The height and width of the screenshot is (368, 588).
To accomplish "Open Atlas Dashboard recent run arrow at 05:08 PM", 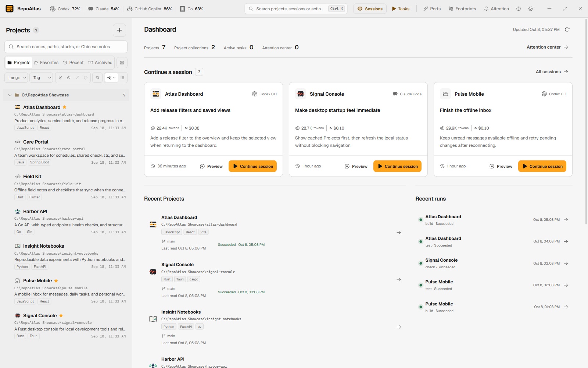I will click(x=566, y=220).
